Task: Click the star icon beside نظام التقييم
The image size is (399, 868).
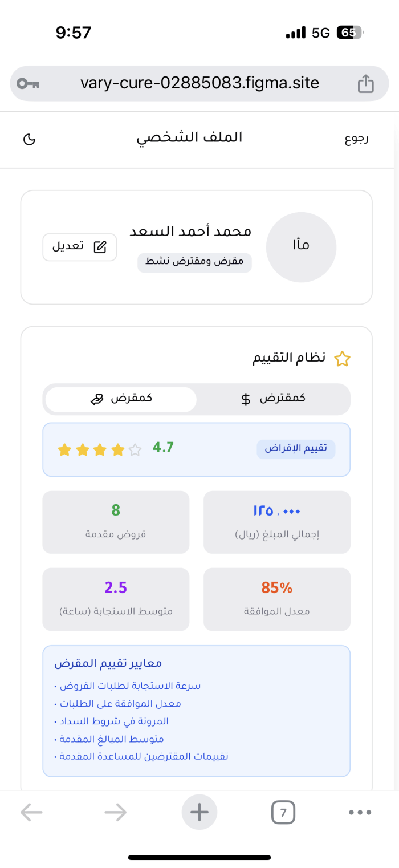Action: click(342, 359)
